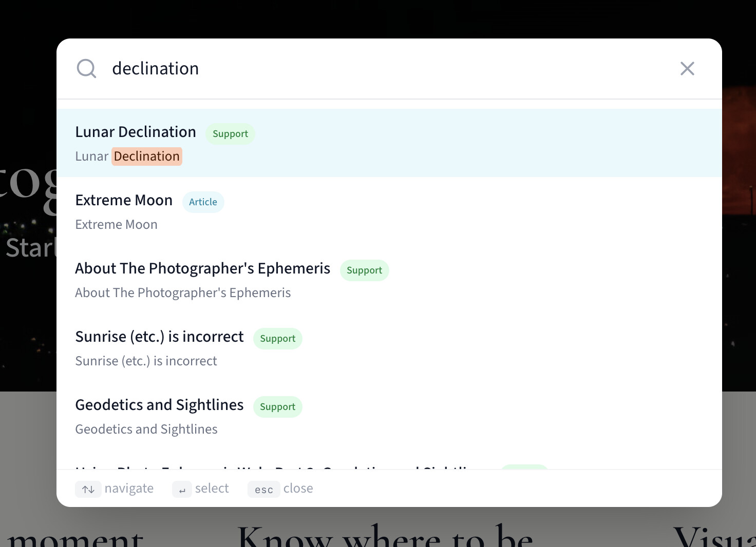Click the Support badge beside Lunar Declination
756x547 pixels.
pyautogui.click(x=230, y=134)
